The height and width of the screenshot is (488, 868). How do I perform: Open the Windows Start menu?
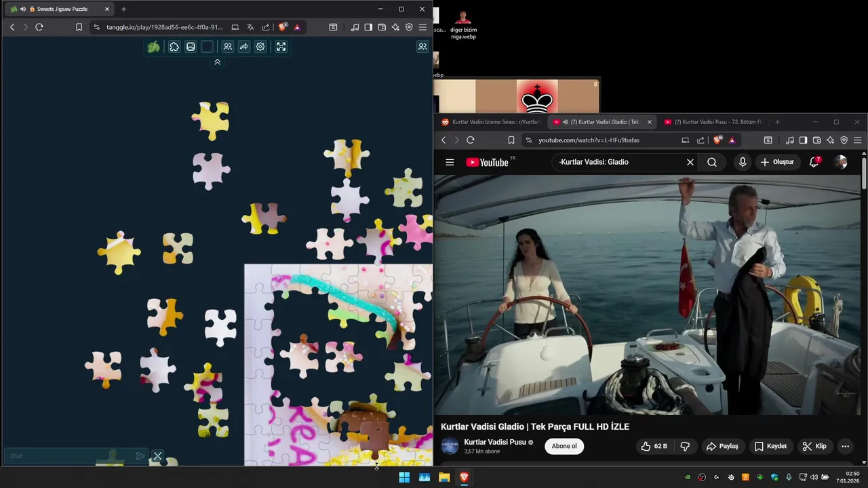click(404, 477)
